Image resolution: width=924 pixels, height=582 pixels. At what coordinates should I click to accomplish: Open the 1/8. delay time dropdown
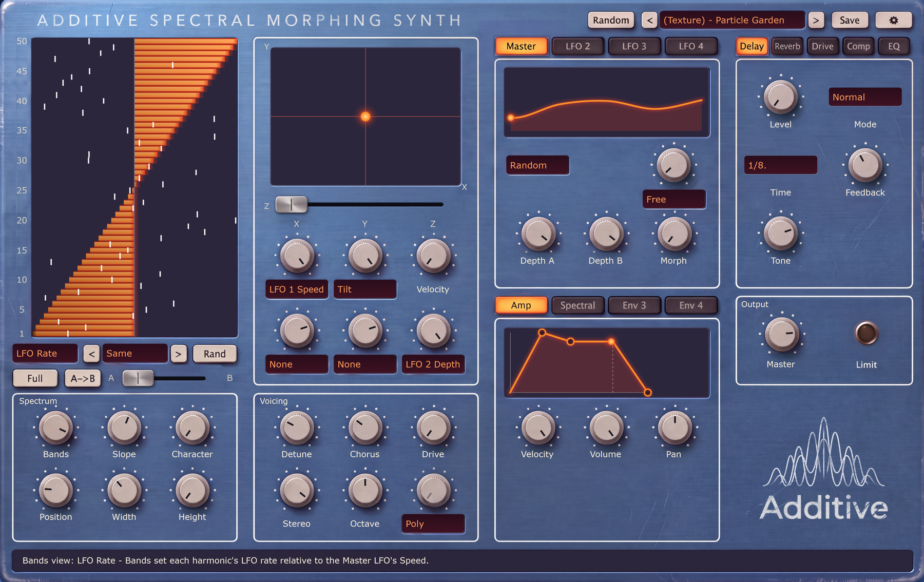780,165
